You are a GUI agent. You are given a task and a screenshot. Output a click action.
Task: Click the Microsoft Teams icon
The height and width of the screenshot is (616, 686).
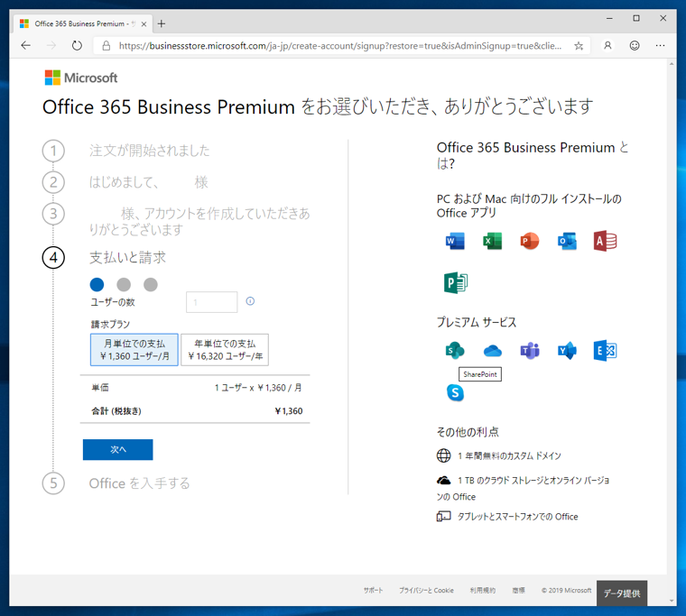pos(529,351)
